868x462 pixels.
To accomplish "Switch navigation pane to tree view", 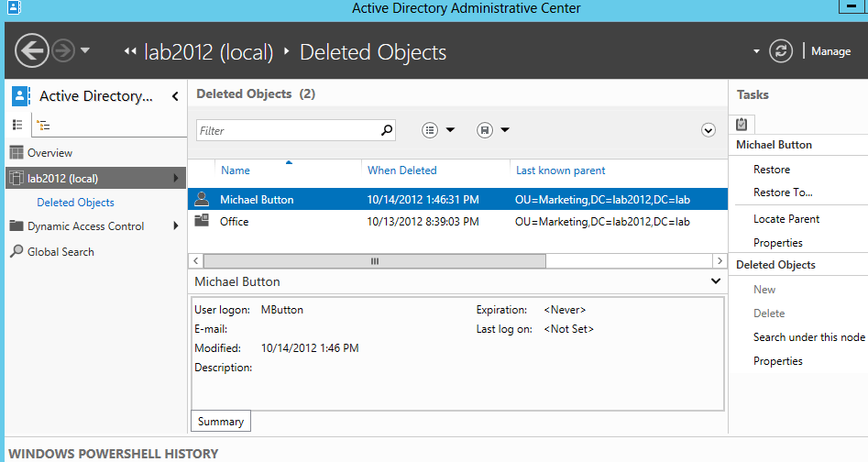I will point(42,125).
